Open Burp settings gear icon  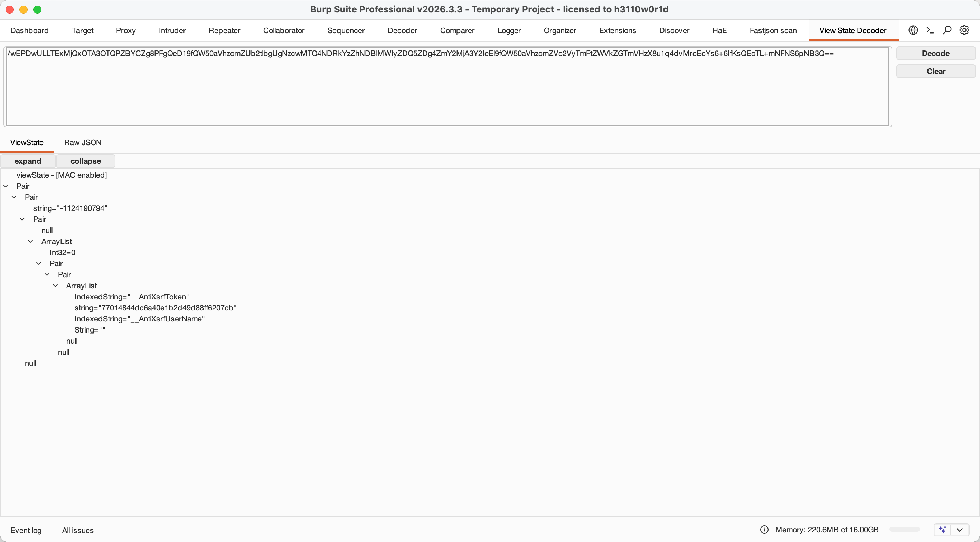(964, 30)
